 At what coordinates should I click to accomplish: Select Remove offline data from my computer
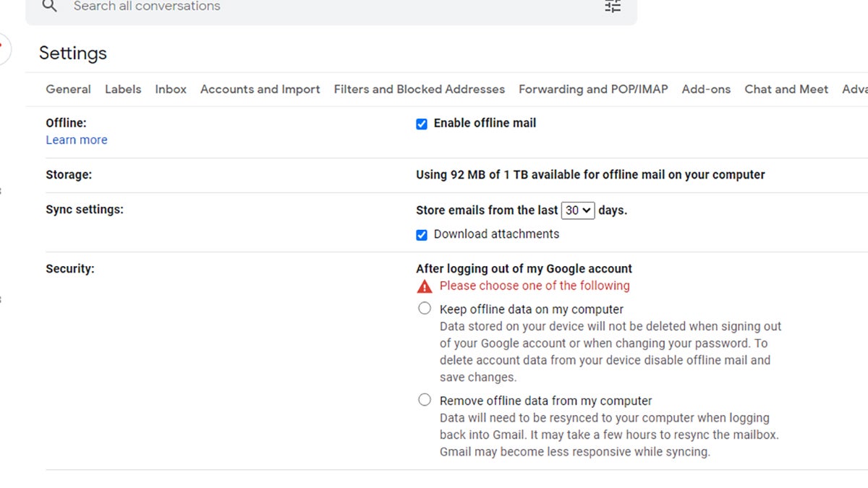[x=425, y=399]
